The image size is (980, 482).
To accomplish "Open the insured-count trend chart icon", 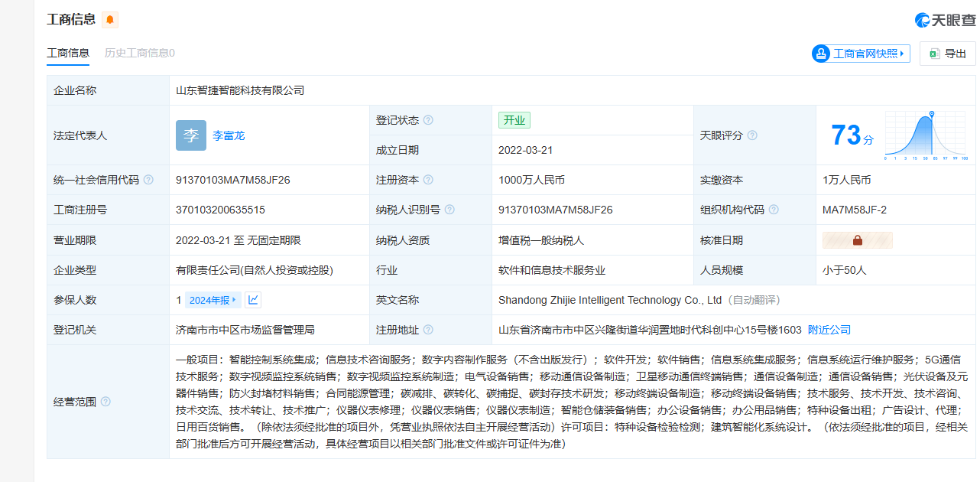I will point(253,300).
